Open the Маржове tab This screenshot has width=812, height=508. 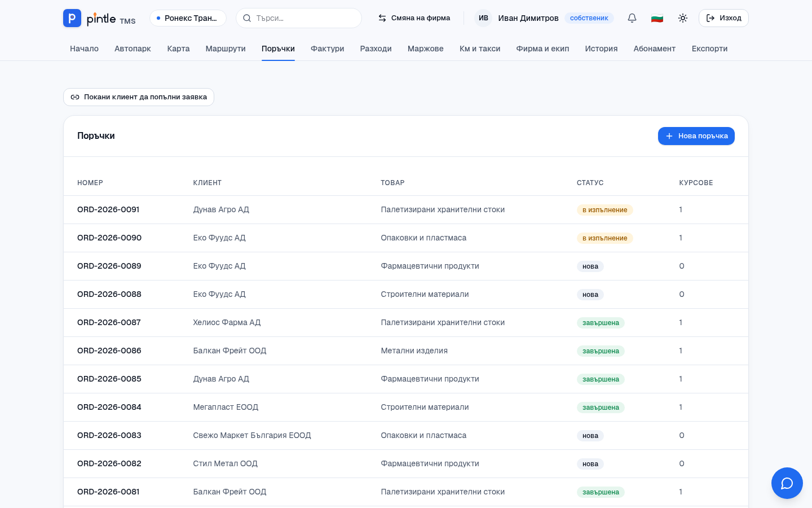[x=426, y=49]
